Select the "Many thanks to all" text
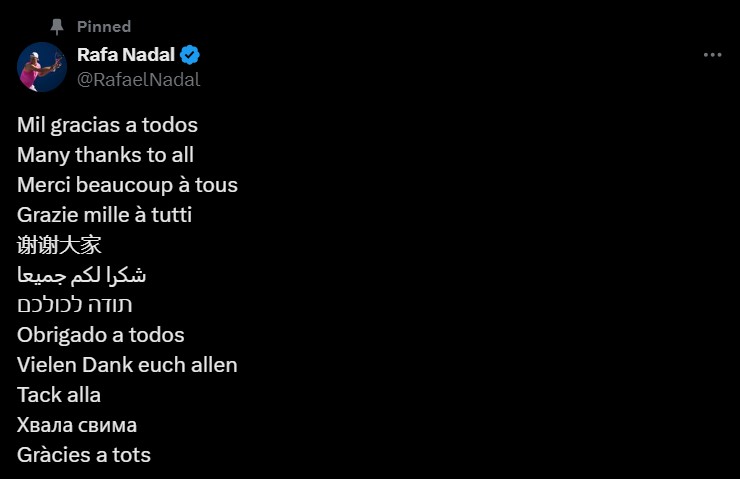740x479 pixels. 105,155
